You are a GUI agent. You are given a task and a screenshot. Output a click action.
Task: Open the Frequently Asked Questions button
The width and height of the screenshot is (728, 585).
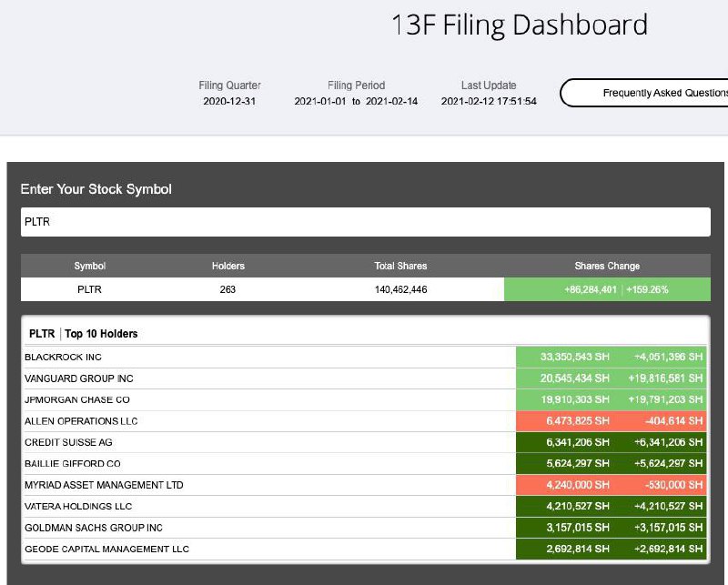pyautogui.click(x=644, y=93)
